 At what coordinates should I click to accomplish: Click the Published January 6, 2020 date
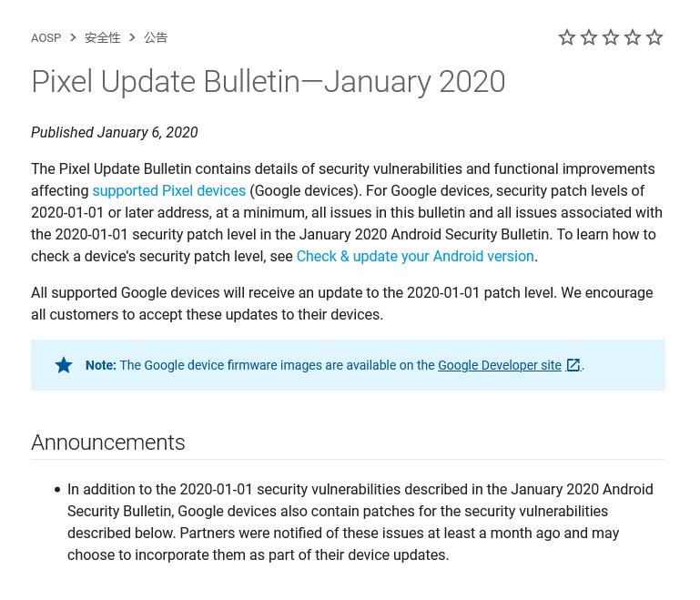pyautogui.click(x=115, y=132)
